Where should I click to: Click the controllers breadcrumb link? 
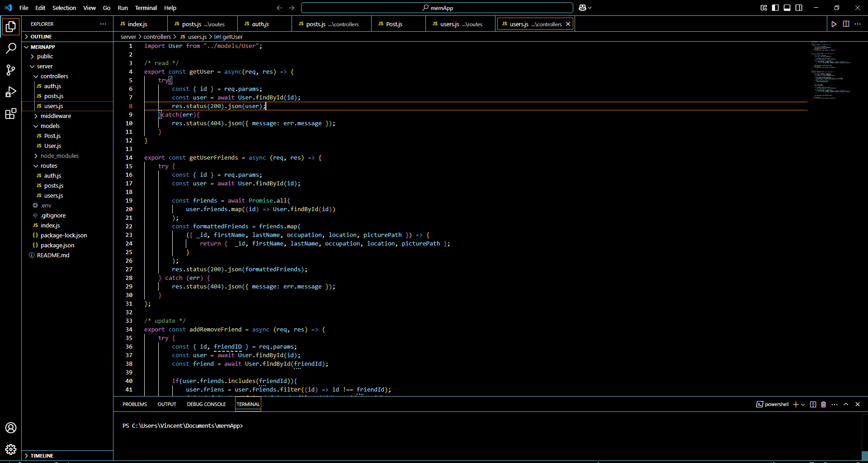pos(157,37)
